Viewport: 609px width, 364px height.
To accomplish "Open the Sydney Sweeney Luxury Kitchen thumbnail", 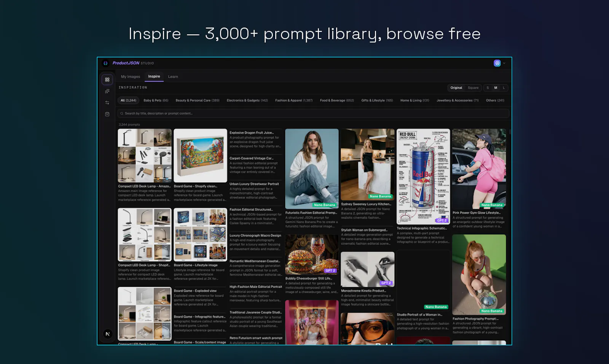I will 368,164.
